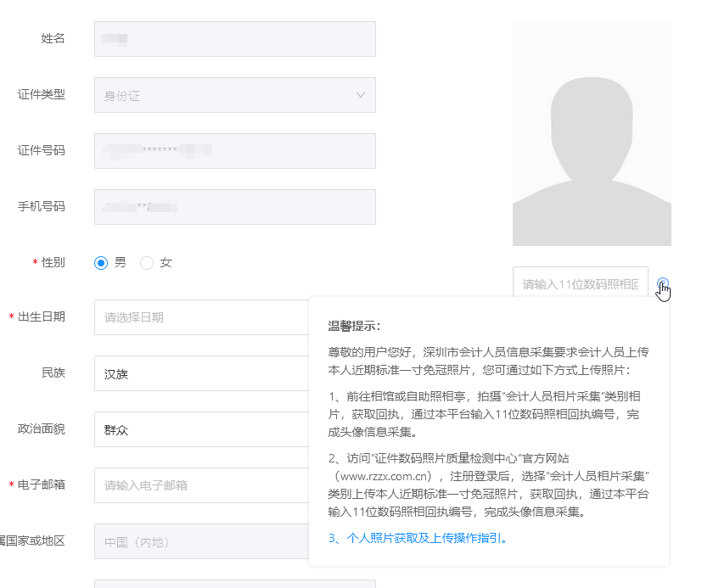Click the 证件号码 ID number field
This screenshot has height=588, width=702.
pyautogui.click(x=234, y=151)
